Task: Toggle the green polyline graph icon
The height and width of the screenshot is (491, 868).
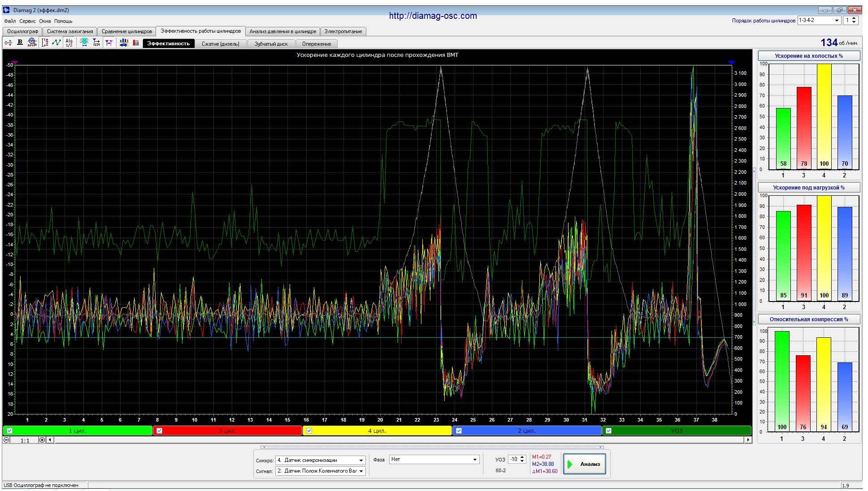Action: (56, 43)
